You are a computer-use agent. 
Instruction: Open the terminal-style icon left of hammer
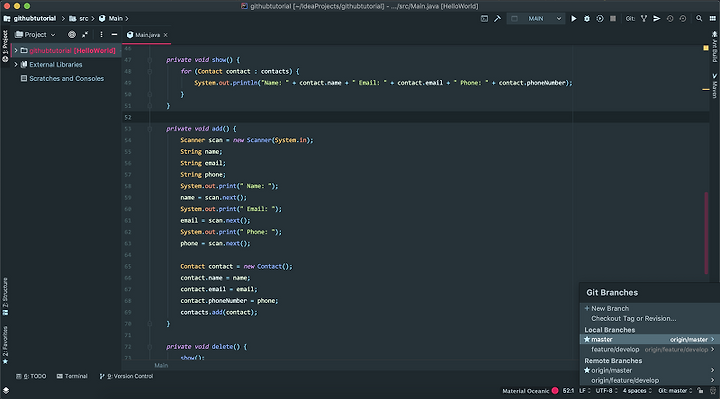[x=484, y=19]
